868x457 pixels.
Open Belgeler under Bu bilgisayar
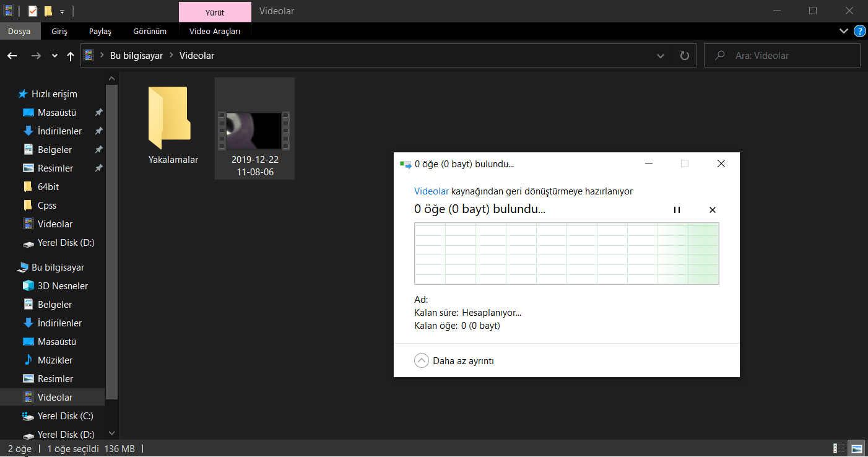(x=54, y=305)
